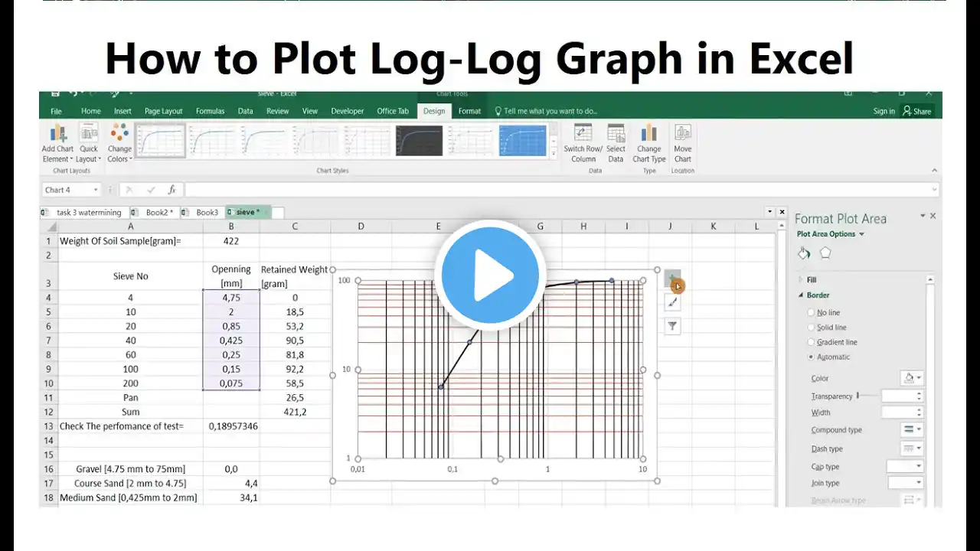Screen dimensions: 980x551
Task: Select the 'Medium Sand [0,425mm to 2mm]' cell
Action: [130, 497]
